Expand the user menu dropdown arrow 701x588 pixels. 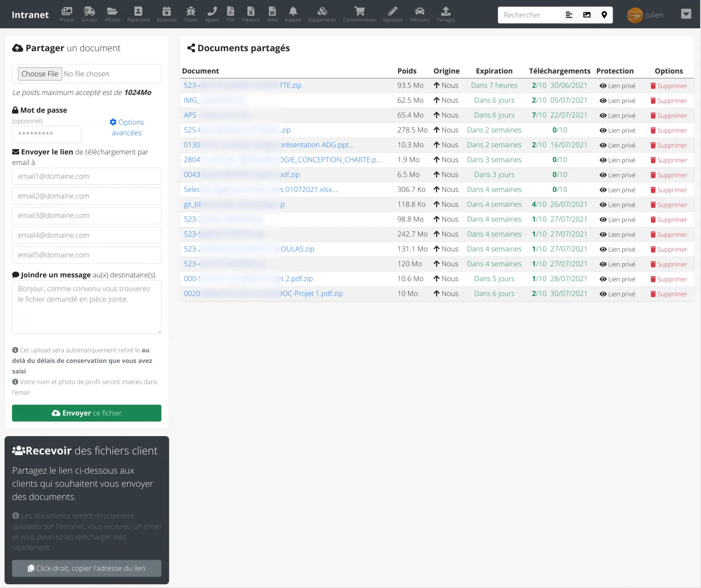(x=686, y=14)
